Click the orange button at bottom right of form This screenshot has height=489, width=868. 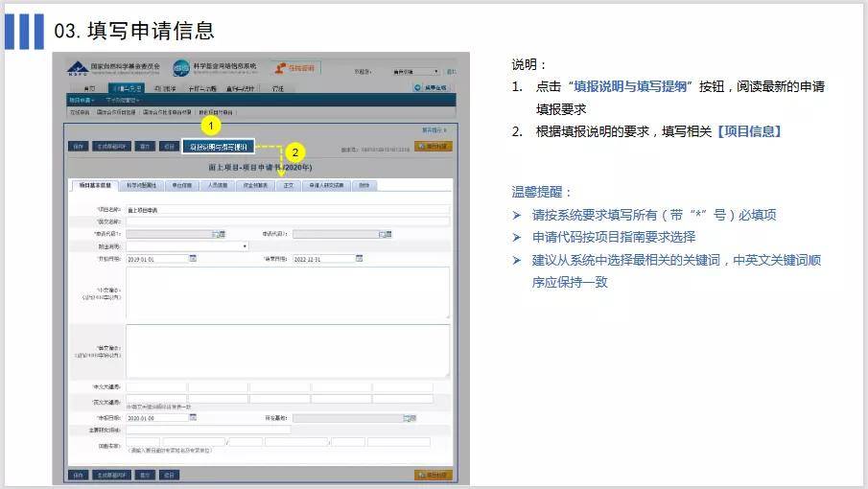tap(433, 475)
